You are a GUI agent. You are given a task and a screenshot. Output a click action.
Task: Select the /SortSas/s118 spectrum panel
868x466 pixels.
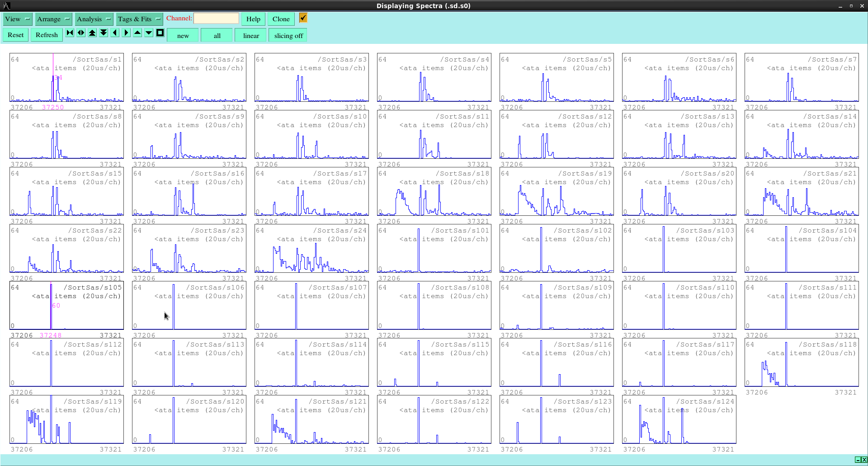coord(802,362)
